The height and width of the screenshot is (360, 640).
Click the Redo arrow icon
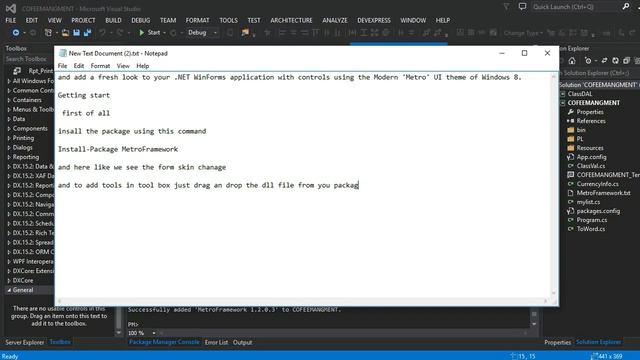[120, 33]
